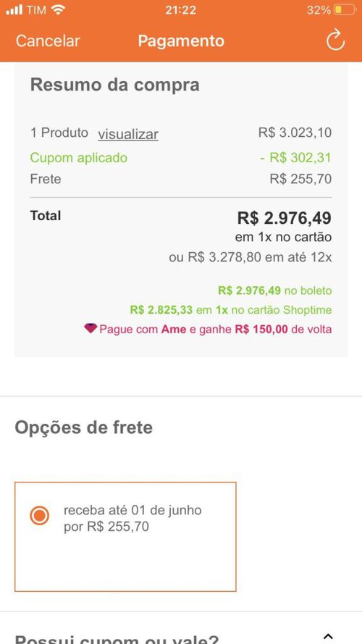The height and width of the screenshot is (644, 362).
Task: Tap the Opções de frete heading
Action: [84, 427]
